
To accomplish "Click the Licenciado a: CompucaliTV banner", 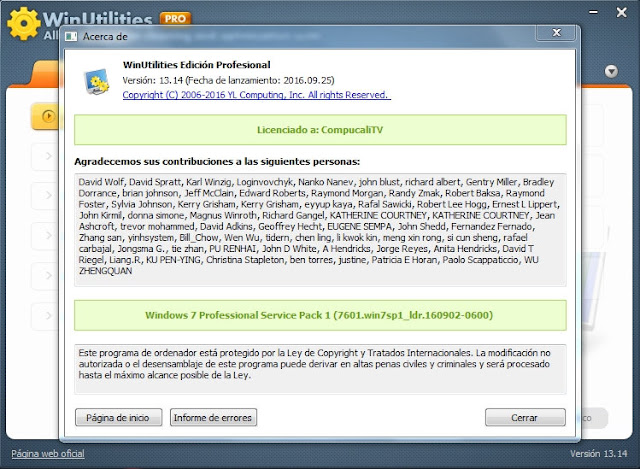I will [320, 130].
